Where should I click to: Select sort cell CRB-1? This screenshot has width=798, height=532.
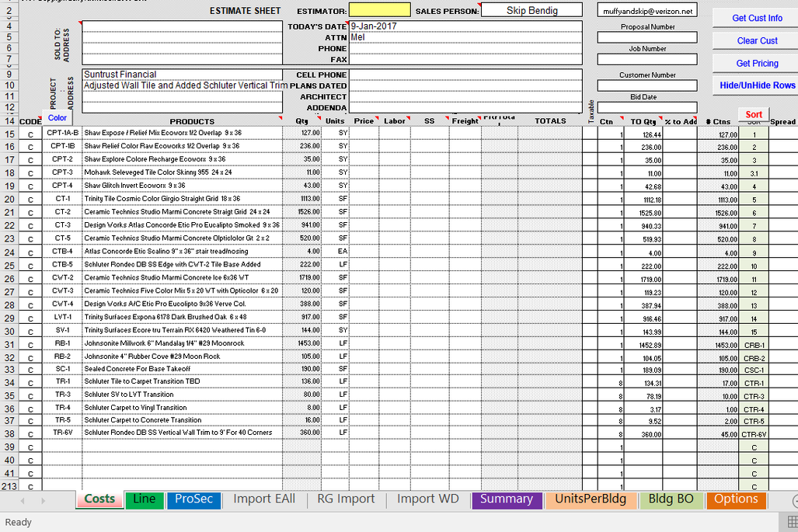point(753,346)
